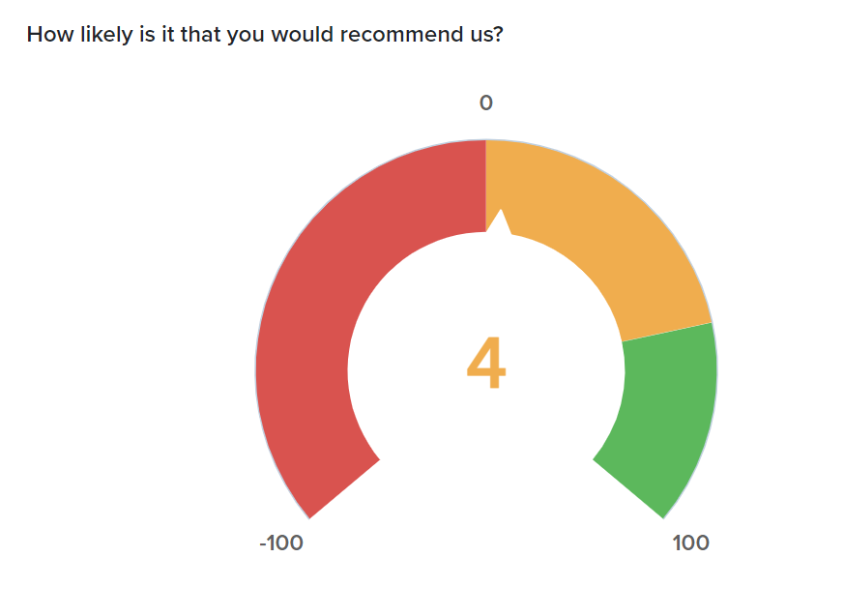Click the white needle pointer on the gauge
This screenshot has height=616, width=844.
499,222
